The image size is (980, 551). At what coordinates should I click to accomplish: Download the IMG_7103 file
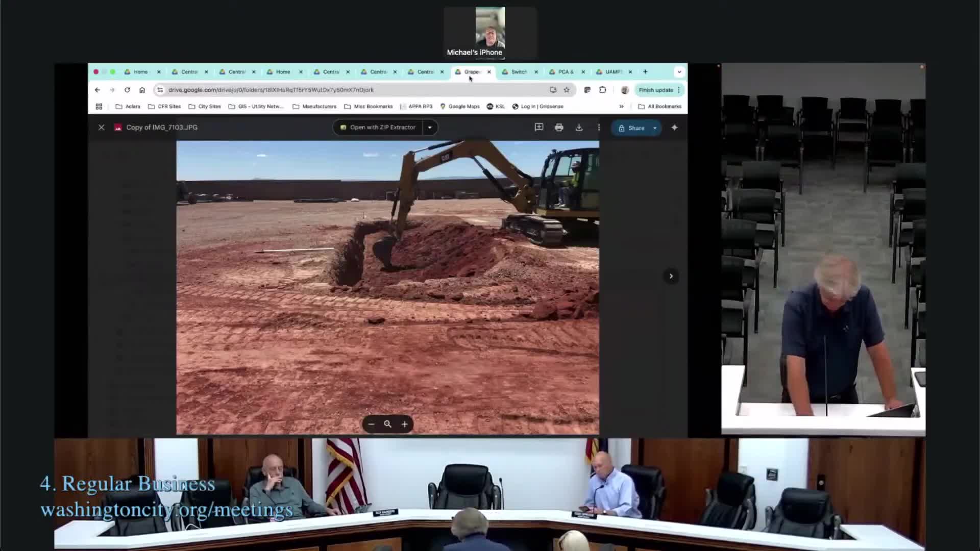click(x=579, y=128)
